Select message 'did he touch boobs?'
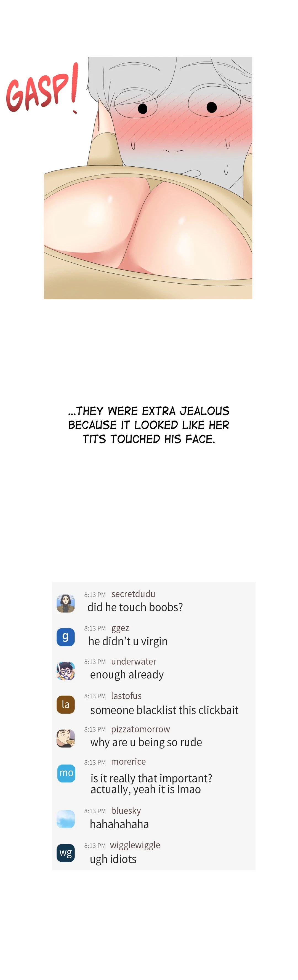 [x=135, y=607]
